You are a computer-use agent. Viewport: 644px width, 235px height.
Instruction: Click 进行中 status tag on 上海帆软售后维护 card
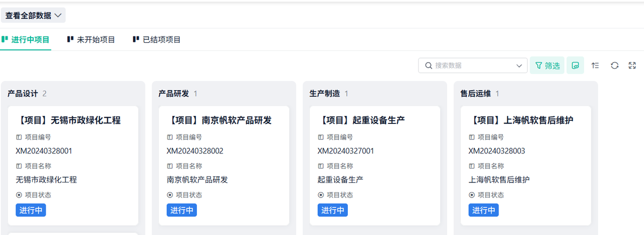pos(484,210)
